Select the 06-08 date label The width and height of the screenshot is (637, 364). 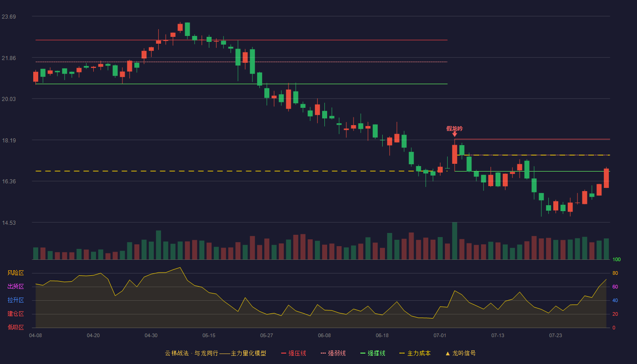point(324,335)
